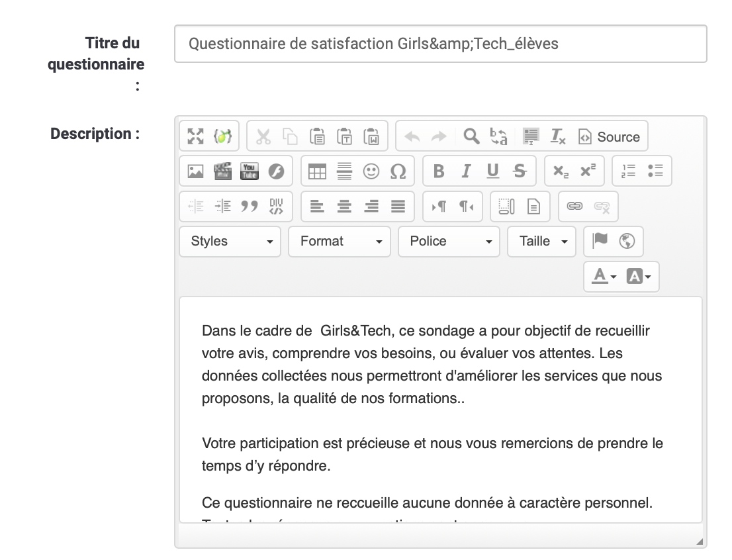Insert a smiley emoticon
The image size is (732, 560).
371,171
